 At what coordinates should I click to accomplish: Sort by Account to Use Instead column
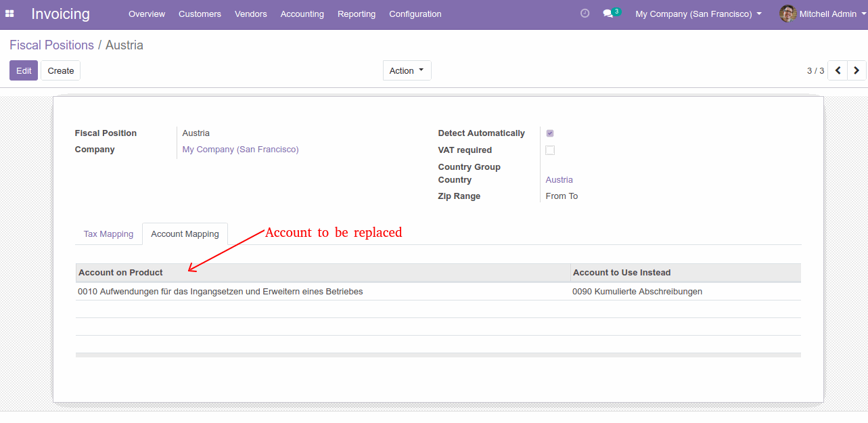pyautogui.click(x=685, y=273)
